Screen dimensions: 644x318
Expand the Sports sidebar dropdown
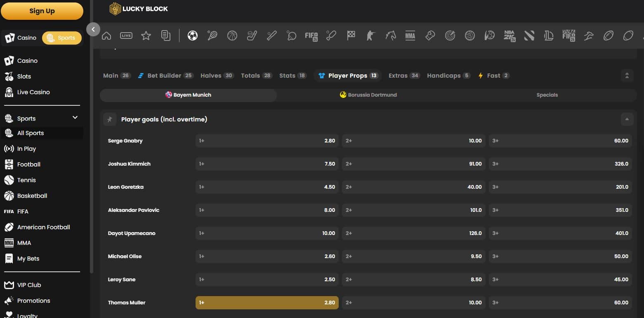75,118
